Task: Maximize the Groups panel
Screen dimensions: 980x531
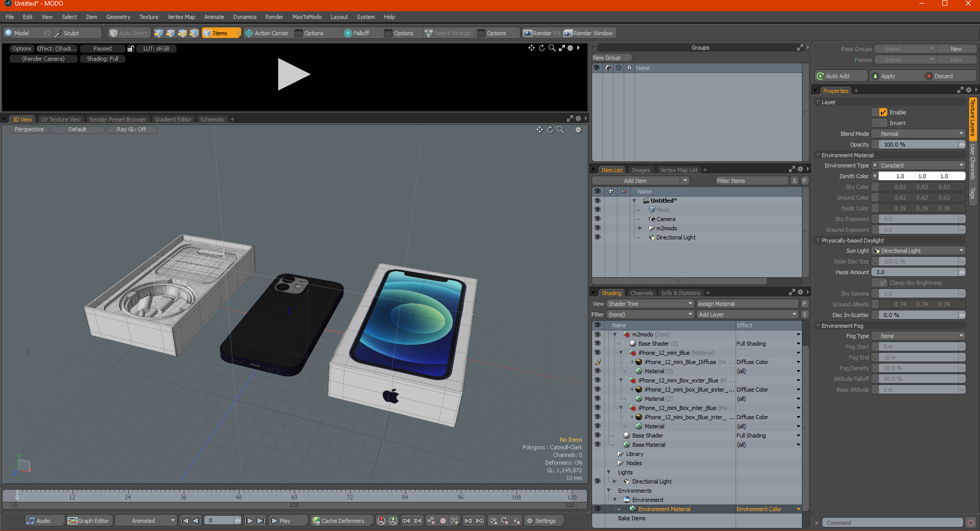Action: pos(800,47)
